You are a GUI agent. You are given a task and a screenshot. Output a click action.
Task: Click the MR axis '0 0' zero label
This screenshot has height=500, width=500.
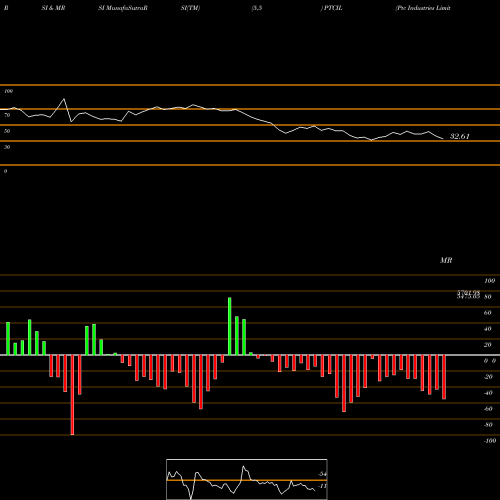(490, 361)
